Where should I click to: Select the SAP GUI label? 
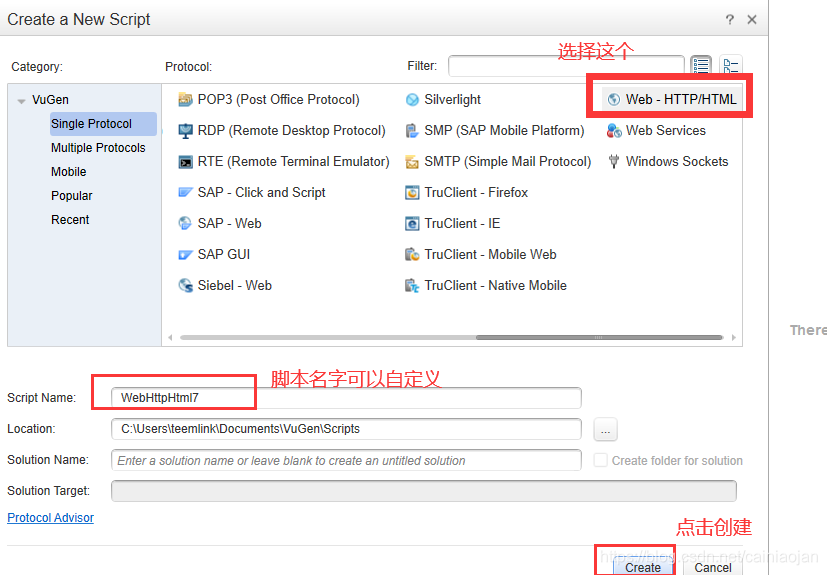(x=224, y=255)
